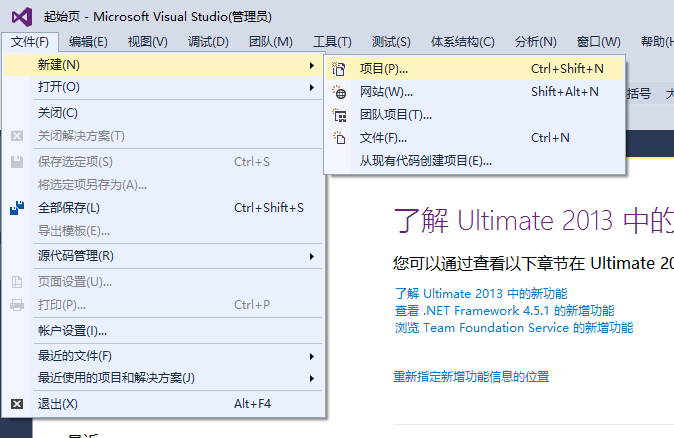Screen dimensions: 674x438
Task: Open the 调试(D) menu
Action: (208, 42)
